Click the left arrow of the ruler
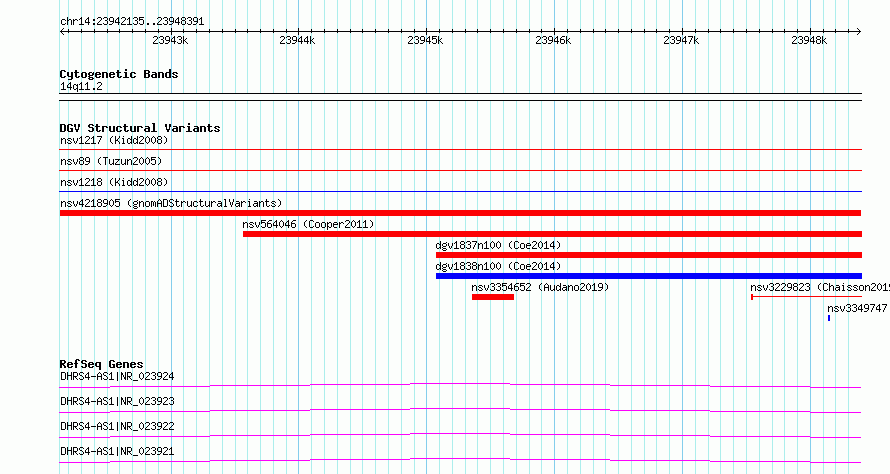Image resolution: width=890 pixels, height=474 pixels. tap(63, 32)
